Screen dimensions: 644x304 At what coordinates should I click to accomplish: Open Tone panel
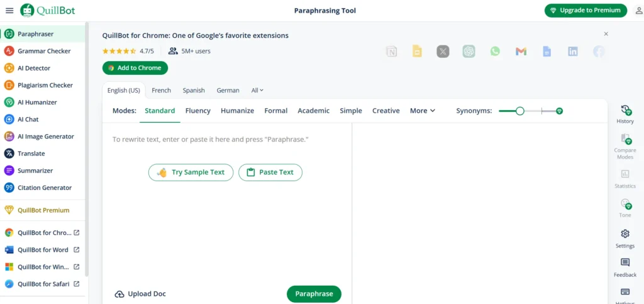(x=625, y=208)
